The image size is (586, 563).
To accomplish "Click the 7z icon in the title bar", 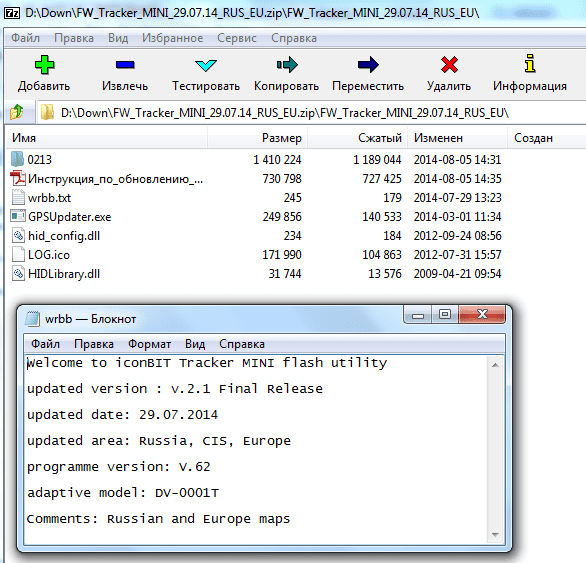I will [12, 13].
